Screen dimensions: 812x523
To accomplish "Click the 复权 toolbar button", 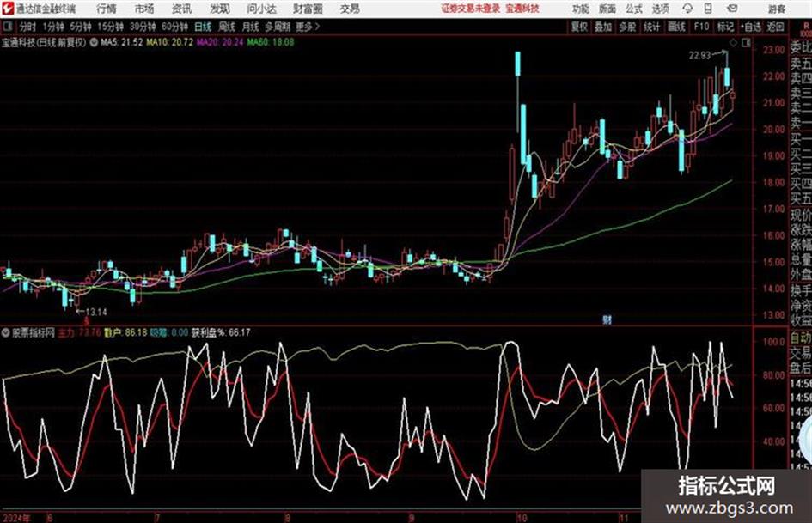I will click(579, 27).
